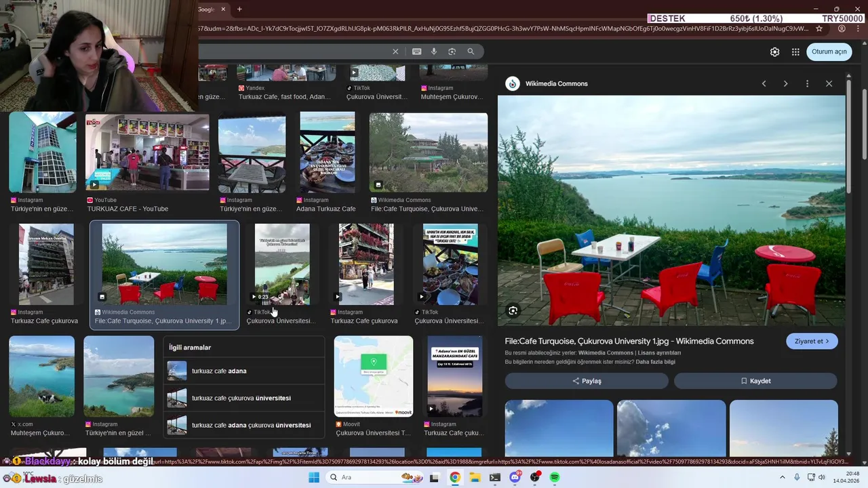This screenshot has height=488, width=868.
Task: Open the terminal app from the taskbar
Action: [x=495, y=477]
